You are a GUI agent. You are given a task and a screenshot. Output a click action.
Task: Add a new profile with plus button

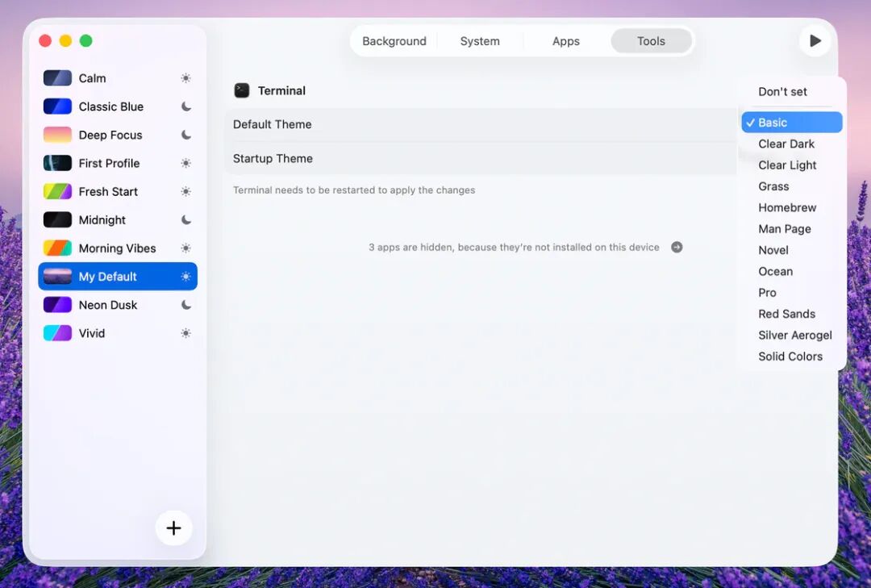pyautogui.click(x=174, y=528)
